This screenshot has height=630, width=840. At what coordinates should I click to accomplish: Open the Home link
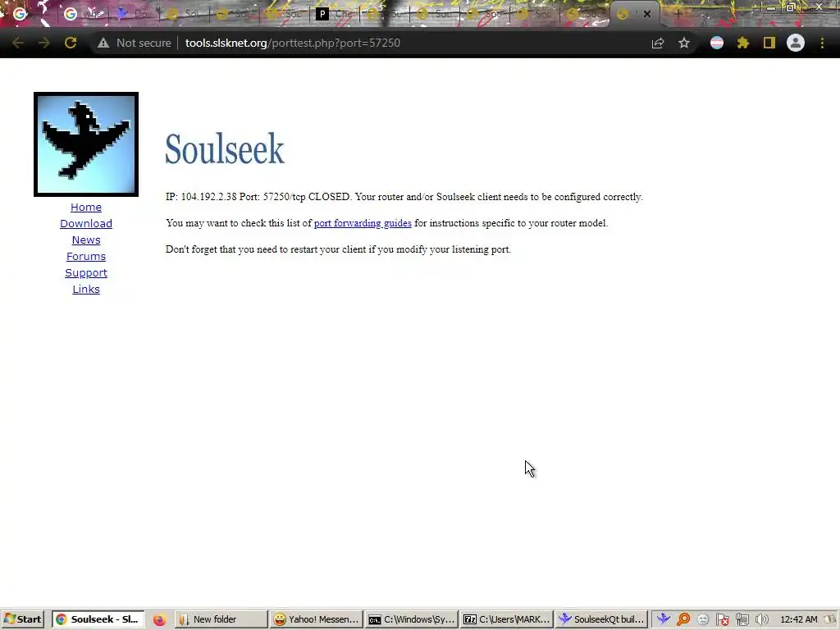click(x=86, y=207)
